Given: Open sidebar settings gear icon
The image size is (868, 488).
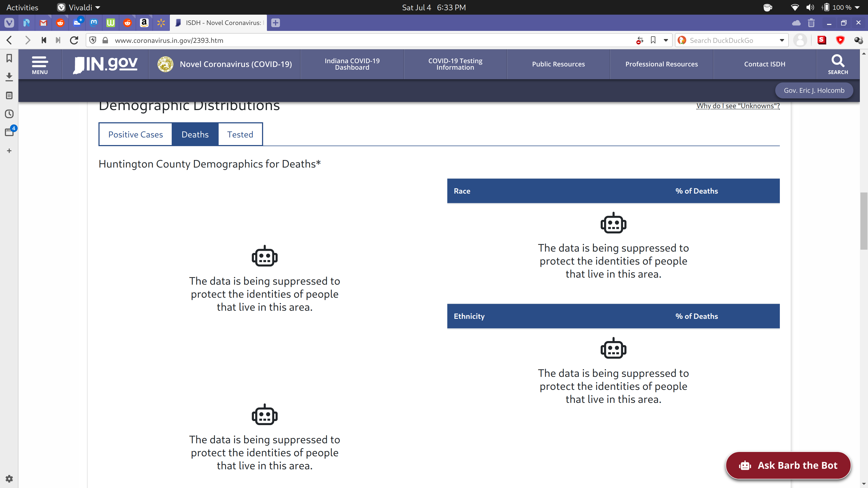Looking at the screenshot, I should pyautogui.click(x=9, y=479).
